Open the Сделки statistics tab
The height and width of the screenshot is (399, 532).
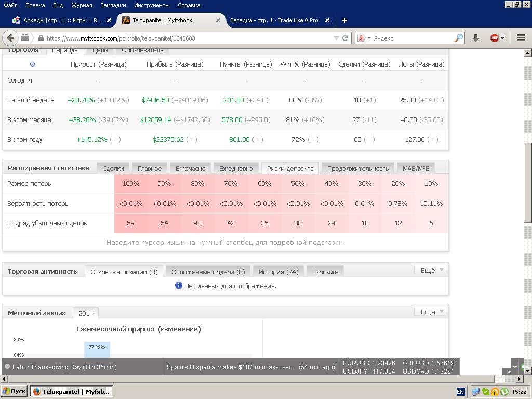[113, 168]
